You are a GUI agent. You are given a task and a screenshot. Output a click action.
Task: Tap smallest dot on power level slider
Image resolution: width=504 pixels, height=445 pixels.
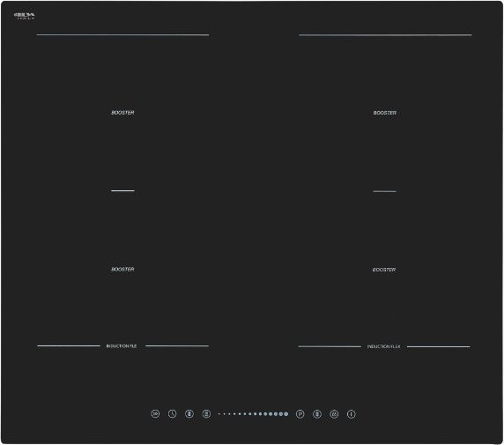click(219, 414)
